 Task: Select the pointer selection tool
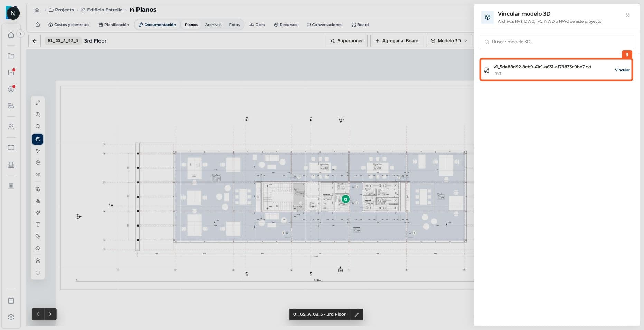click(x=38, y=151)
